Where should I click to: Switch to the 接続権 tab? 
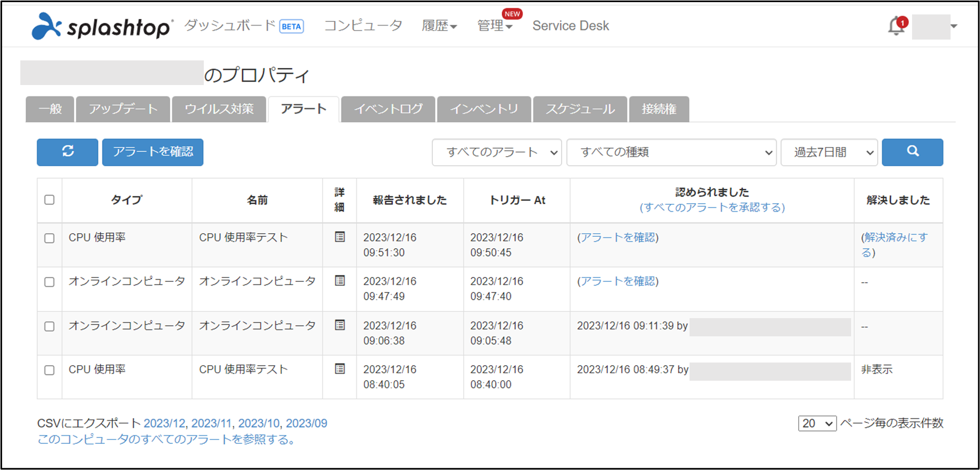click(x=659, y=109)
